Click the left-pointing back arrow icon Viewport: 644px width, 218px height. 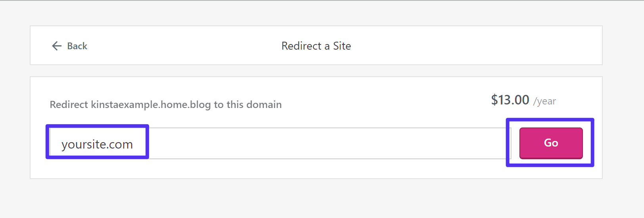pyautogui.click(x=57, y=46)
